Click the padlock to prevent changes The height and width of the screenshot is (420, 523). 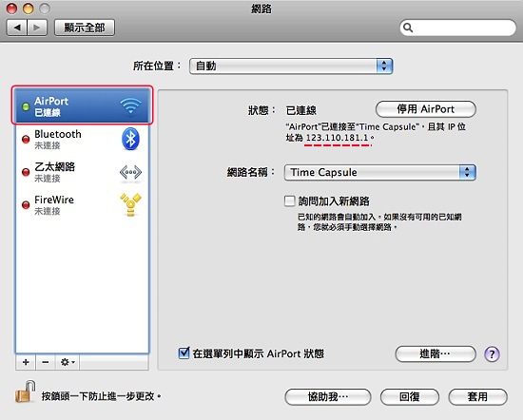pos(26,391)
